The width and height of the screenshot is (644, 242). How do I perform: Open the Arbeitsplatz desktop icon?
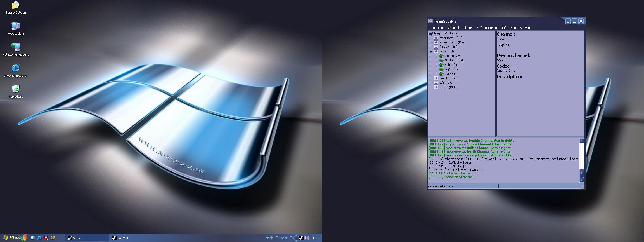coord(16,26)
